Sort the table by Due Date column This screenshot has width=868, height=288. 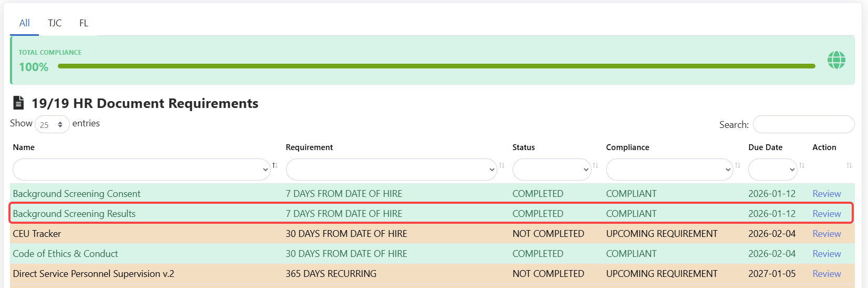pos(801,165)
